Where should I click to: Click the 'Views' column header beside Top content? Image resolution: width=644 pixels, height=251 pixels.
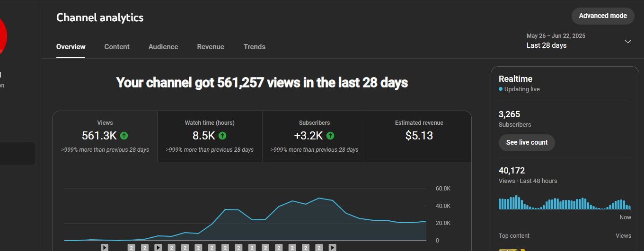point(623,236)
